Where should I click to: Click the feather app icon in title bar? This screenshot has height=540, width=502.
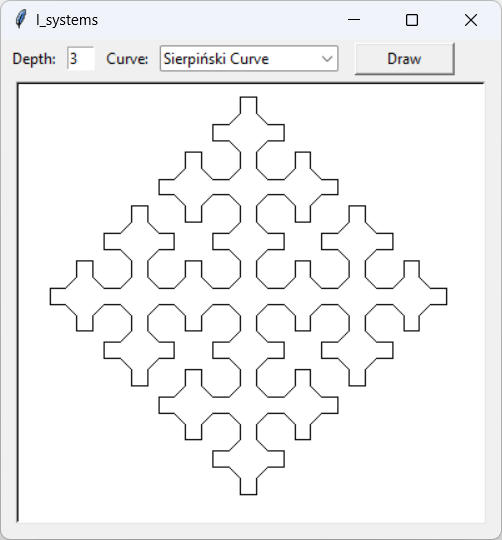[21, 20]
